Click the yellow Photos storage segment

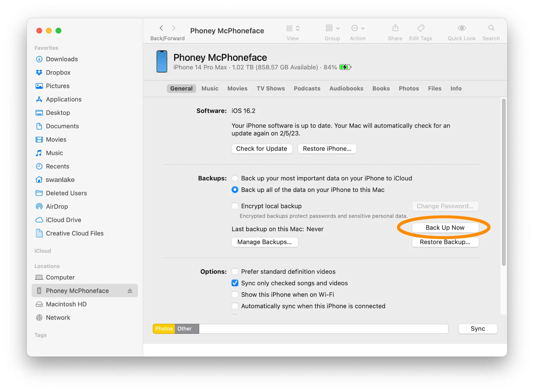(164, 329)
